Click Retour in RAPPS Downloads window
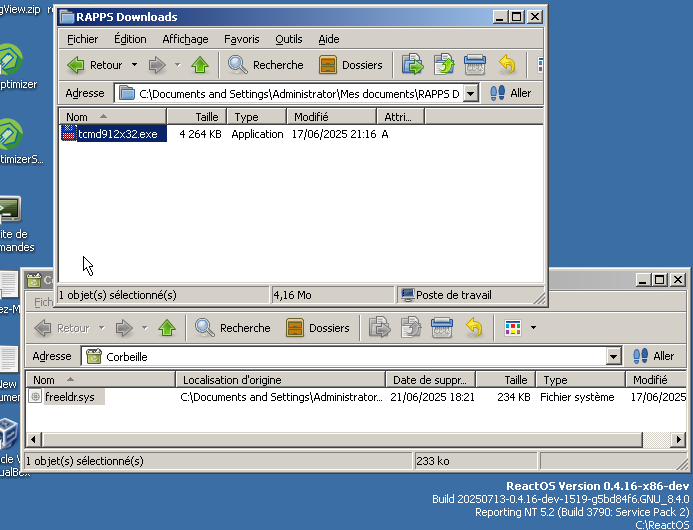The height and width of the screenshot is (530, 693). 95,65
